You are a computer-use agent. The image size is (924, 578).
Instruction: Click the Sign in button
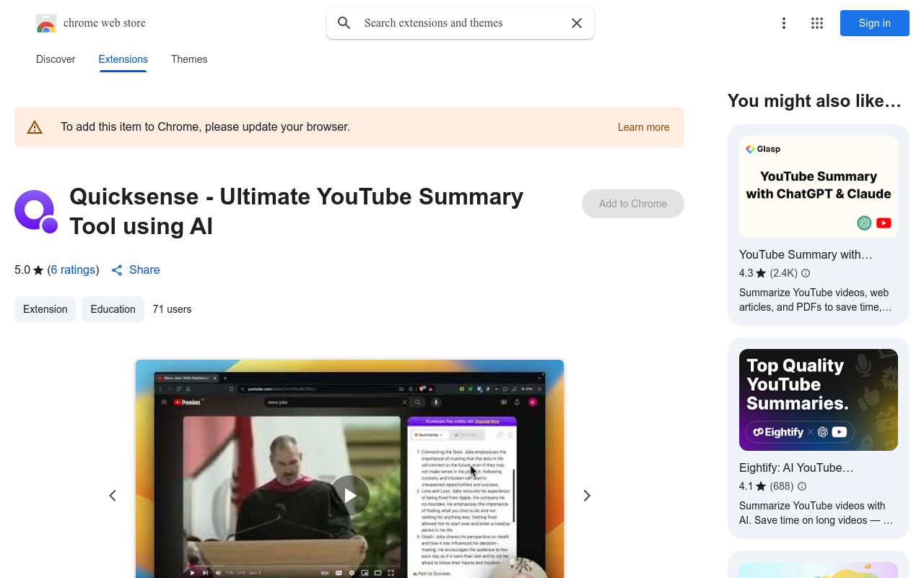click(875, 23)
